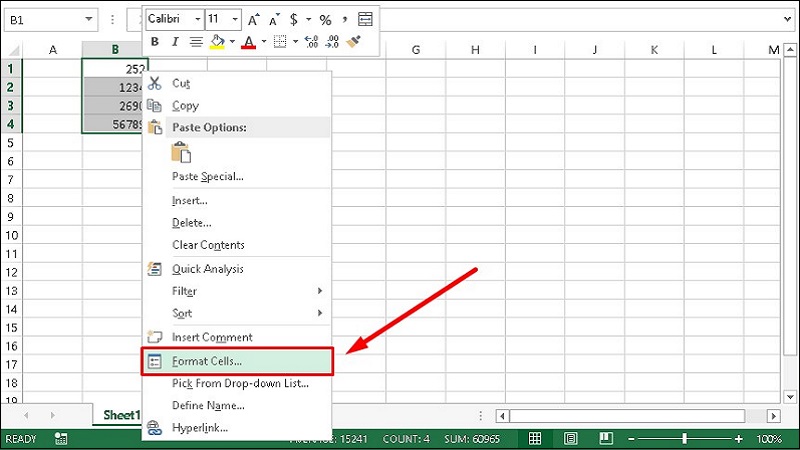This screenshot has width=800, height=450.
Task: Click the Merge and Center icon
Action: point(365,20)
